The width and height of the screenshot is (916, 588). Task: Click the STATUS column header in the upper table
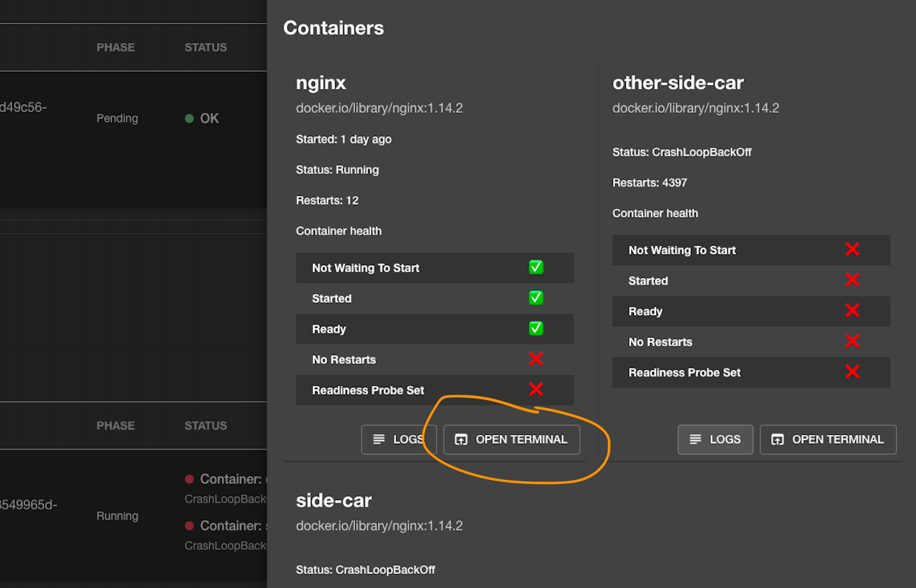[x=205, y=48]
